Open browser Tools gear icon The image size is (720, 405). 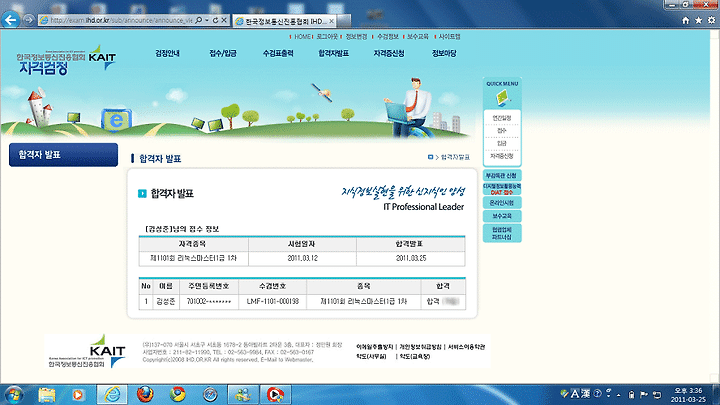pos(711,20)
